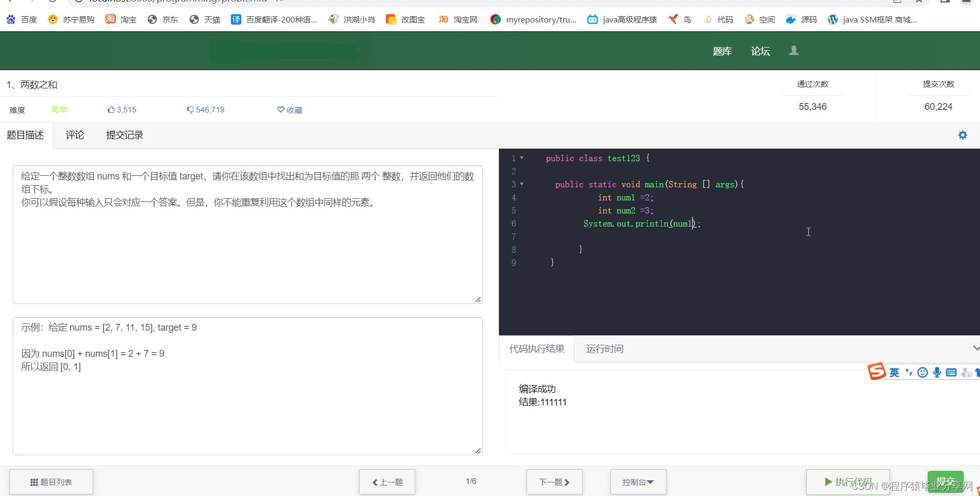The width and height of the screenshot is (980, 496).
Task: Click the Sogou input method S icon
Action: coord(877,371)
